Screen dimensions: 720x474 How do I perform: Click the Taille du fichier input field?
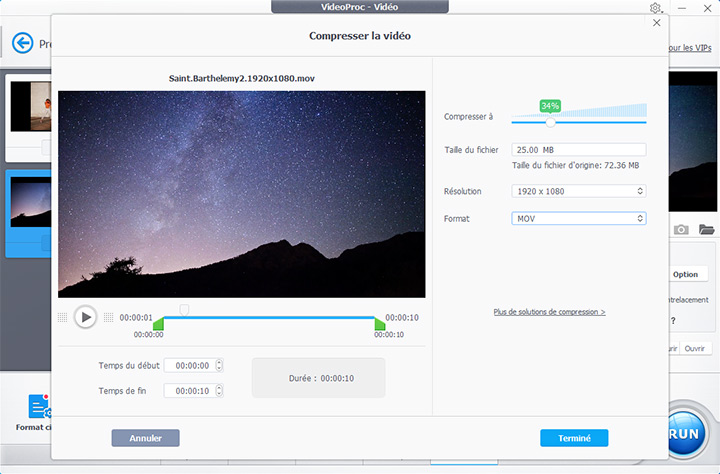[x=578, y=150]
